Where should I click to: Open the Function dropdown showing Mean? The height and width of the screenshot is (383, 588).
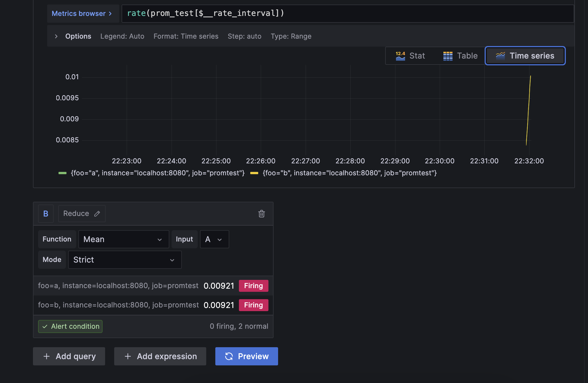(124, 239)
